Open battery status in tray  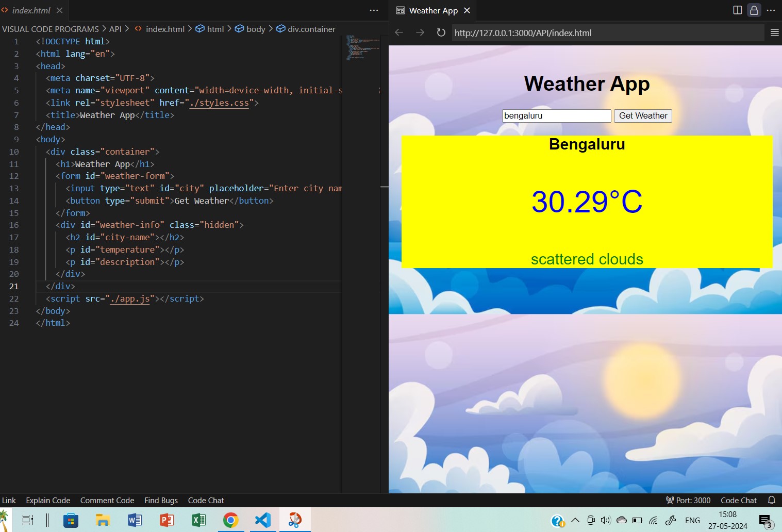(637, 520)
